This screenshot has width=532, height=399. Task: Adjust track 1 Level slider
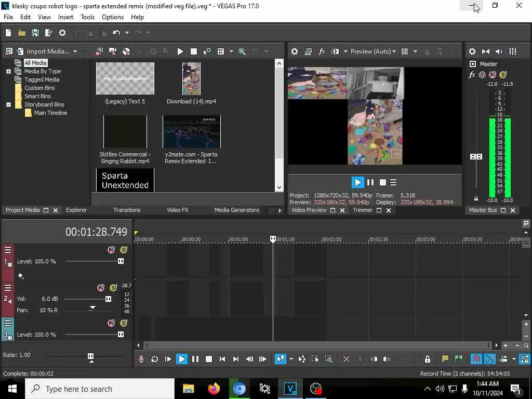point(121,261)
